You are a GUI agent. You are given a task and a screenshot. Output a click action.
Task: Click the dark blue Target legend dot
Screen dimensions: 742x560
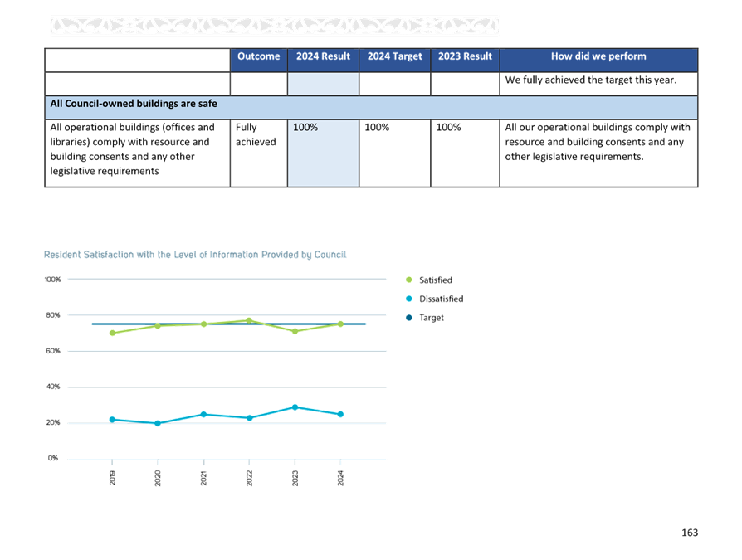[409, 318]
